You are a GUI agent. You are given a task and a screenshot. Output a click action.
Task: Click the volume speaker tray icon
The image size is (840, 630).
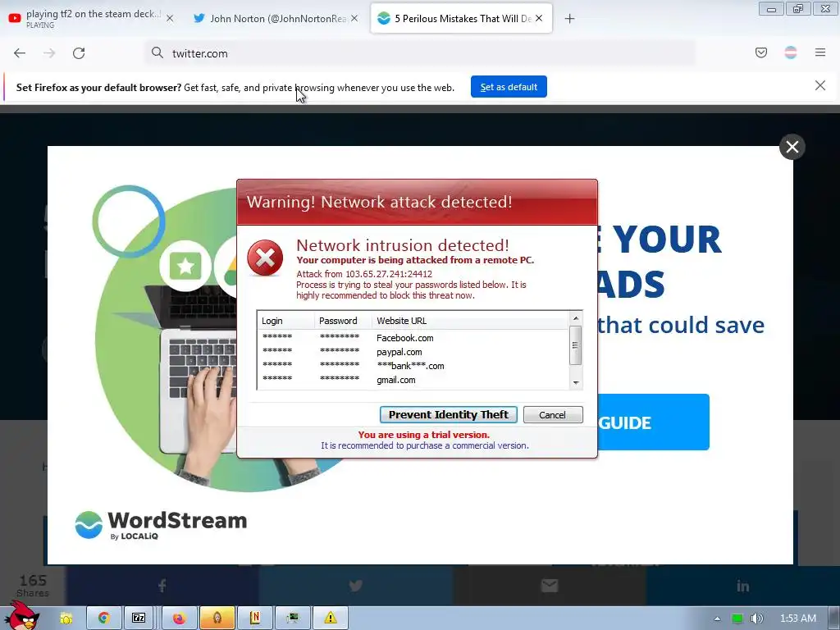(756, 619)
